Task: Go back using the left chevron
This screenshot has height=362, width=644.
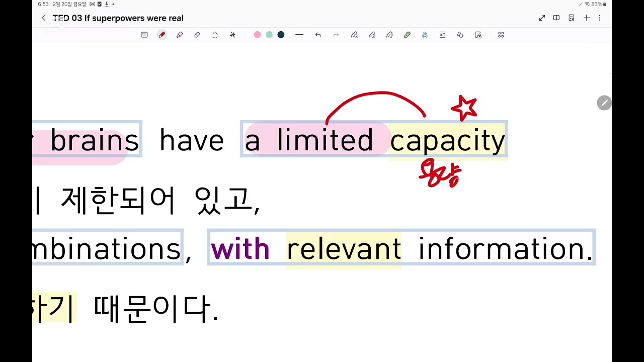Action: [44, 18]
